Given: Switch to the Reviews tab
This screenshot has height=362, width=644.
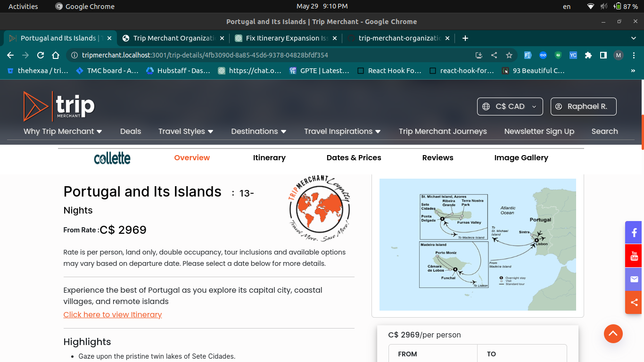Looking at the screenshot, I should [x=438, y=158].
